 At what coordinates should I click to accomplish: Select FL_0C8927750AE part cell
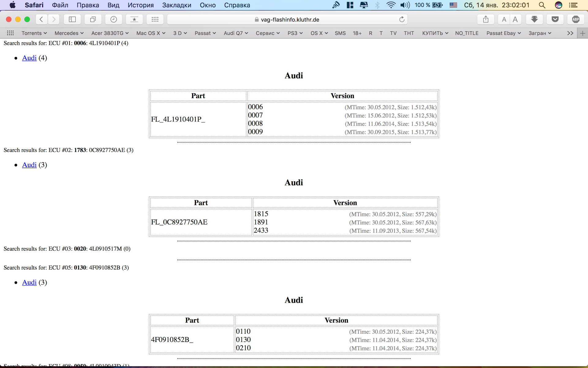[201, 222]
